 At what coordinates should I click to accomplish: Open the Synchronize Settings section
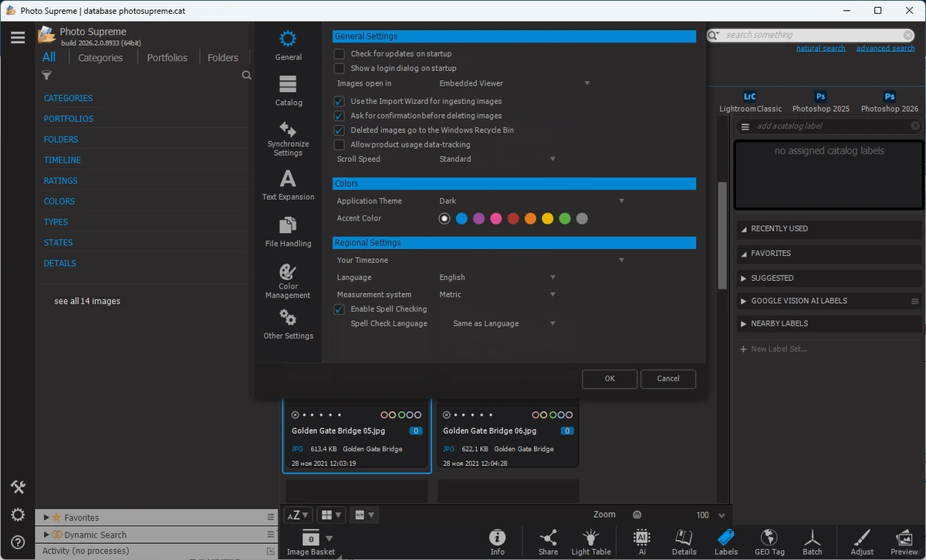288,139
